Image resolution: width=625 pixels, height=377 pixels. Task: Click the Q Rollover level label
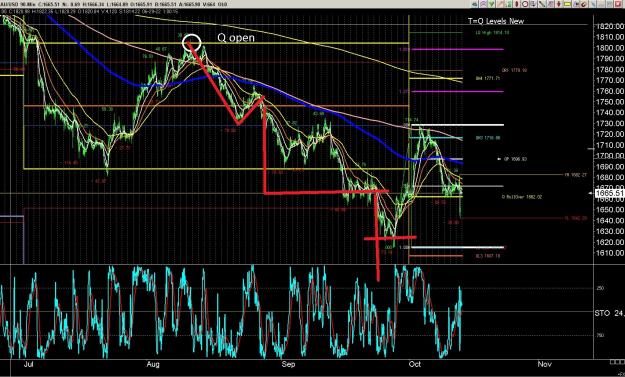(522, 196)
